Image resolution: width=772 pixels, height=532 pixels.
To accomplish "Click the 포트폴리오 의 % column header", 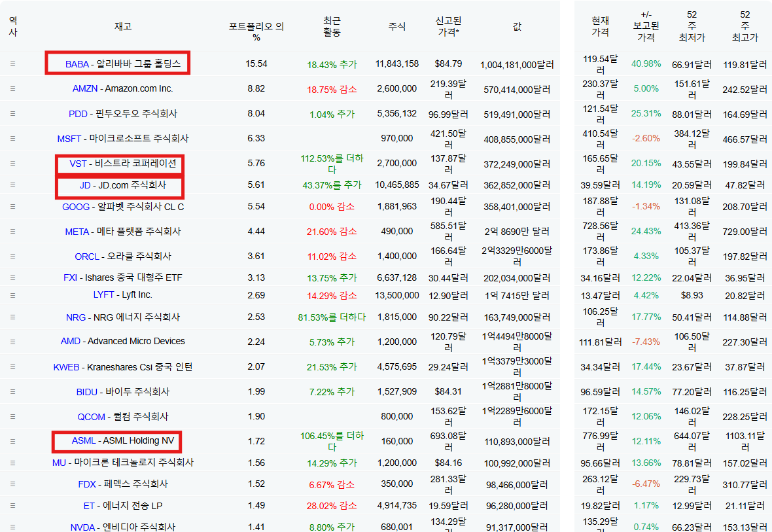I will tap(256, 32).
